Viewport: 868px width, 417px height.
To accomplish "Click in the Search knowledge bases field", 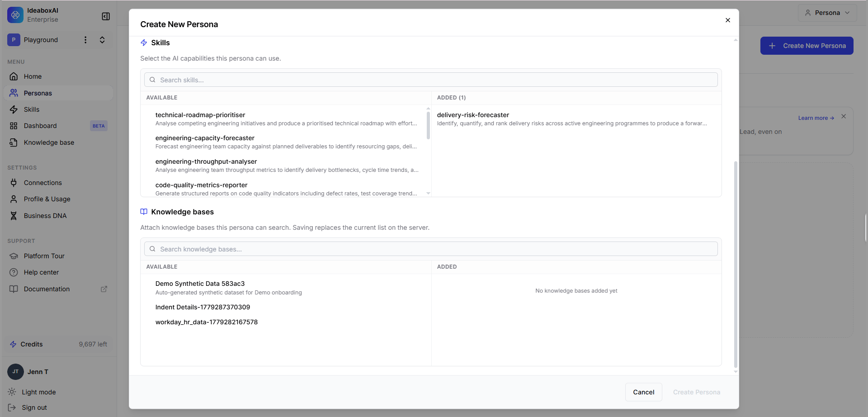I will [431, 249].
